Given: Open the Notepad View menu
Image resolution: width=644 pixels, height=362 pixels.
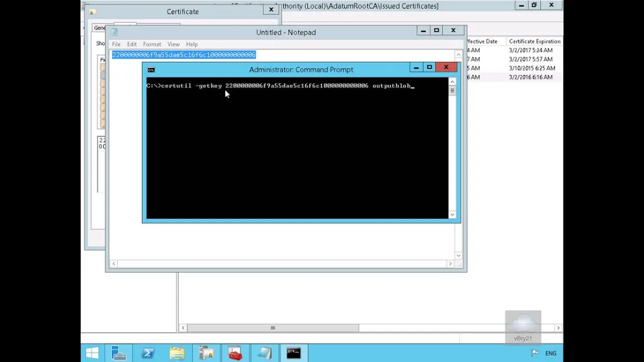Looking at the screenshot, I should (174, 44).
